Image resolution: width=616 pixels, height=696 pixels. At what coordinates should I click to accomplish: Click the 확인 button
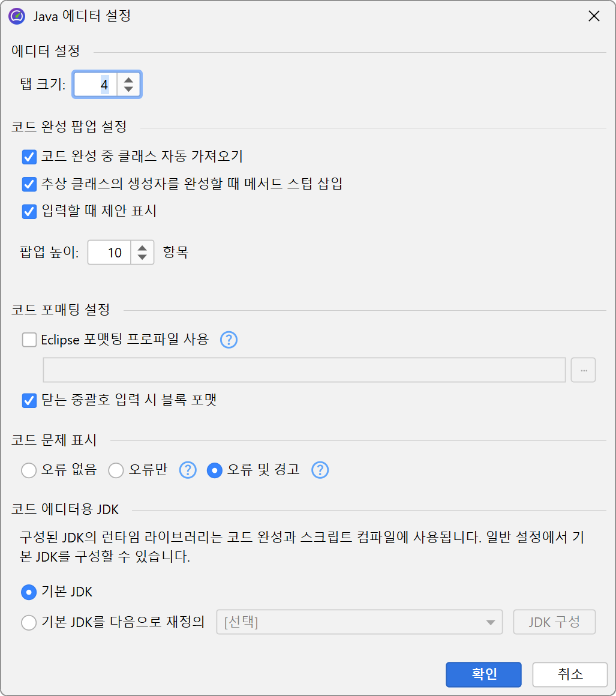point(483,674)
